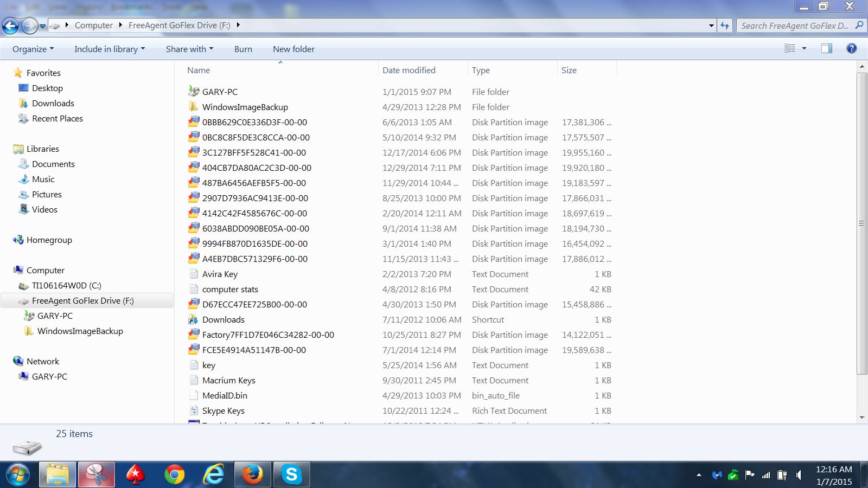Click the file list vertical scrollbar

click(862, 223)
